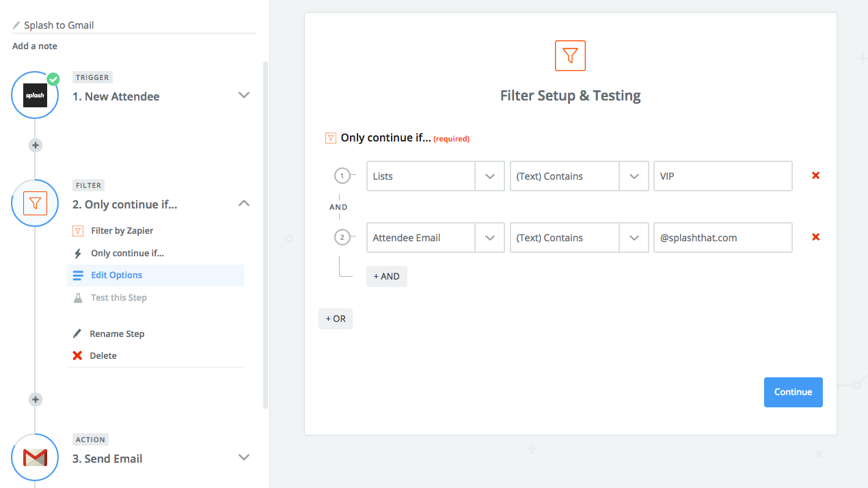Expand the New Attendee trigger step
The image size is (868, 488).
244,95
